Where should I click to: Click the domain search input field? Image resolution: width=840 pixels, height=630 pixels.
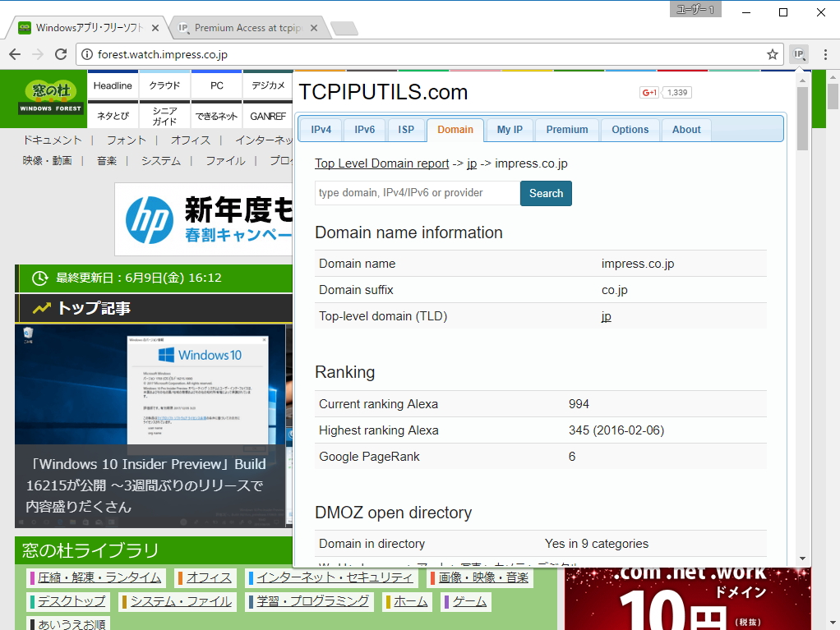coord(418,193)
